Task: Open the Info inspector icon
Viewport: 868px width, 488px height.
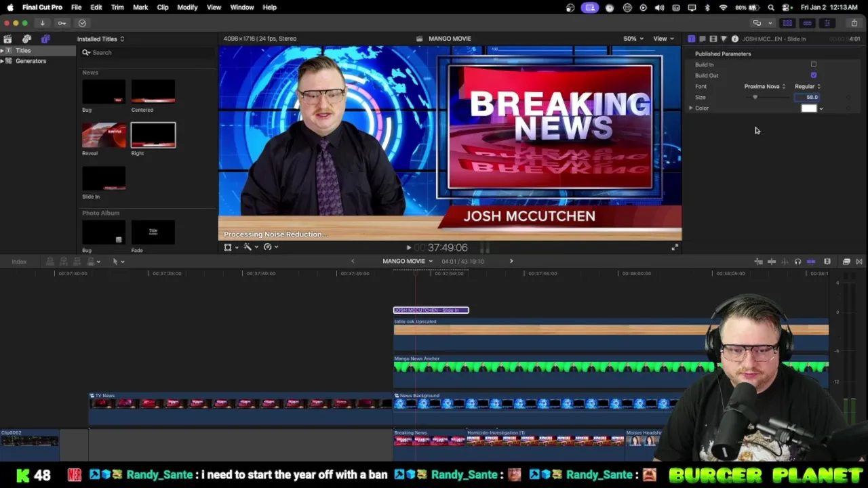Action: click(734, 39)
